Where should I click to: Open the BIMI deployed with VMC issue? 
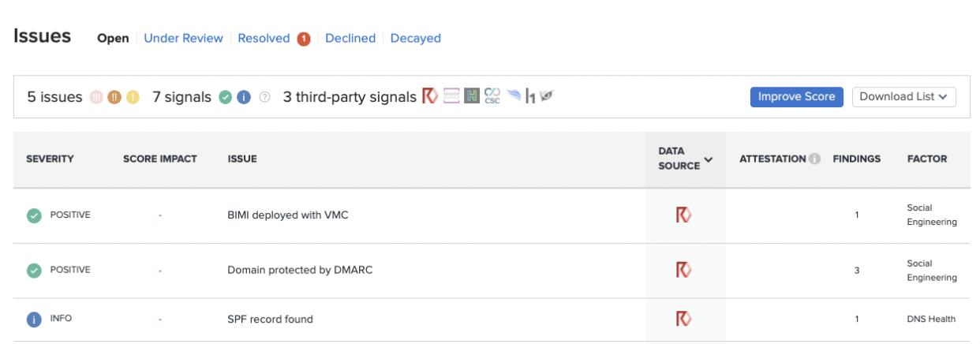(287, 215)
